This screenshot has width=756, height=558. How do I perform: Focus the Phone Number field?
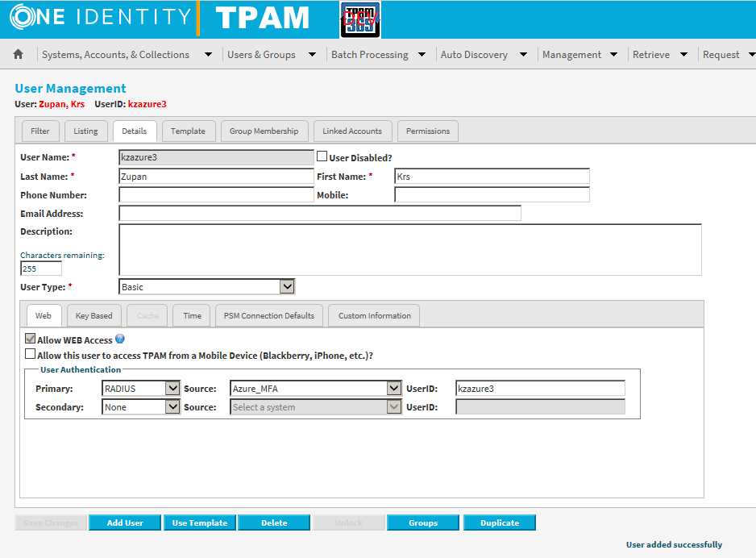217,195
